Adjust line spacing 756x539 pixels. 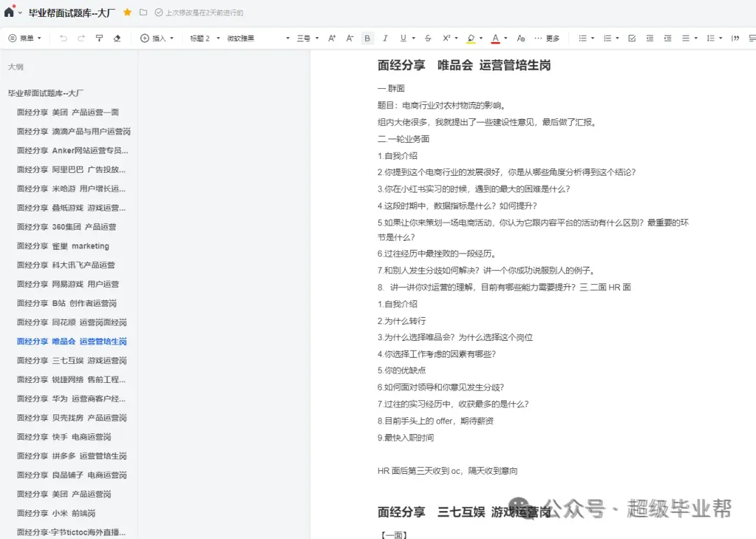coord(710,38)
